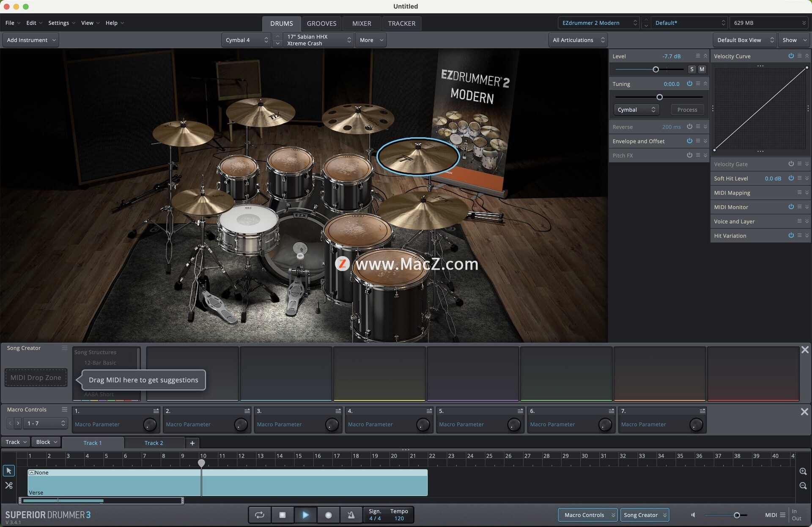Toggle Reverse power button

pos(689,126)
